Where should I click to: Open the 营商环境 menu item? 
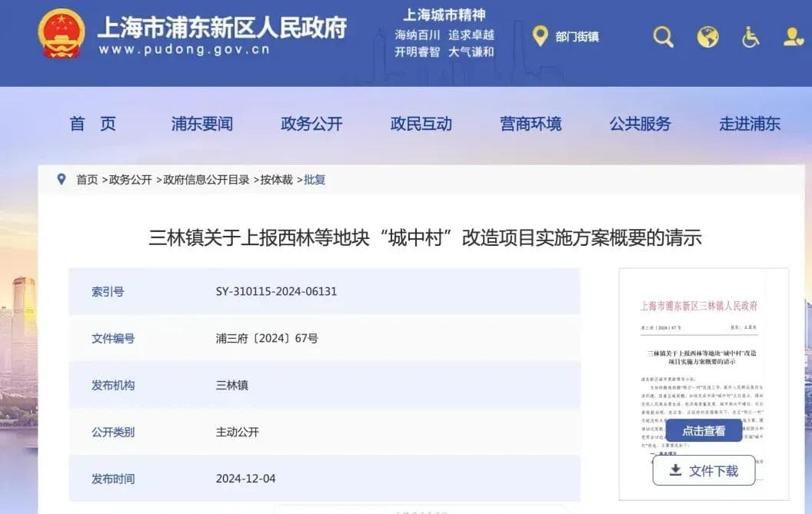(531, 124)
